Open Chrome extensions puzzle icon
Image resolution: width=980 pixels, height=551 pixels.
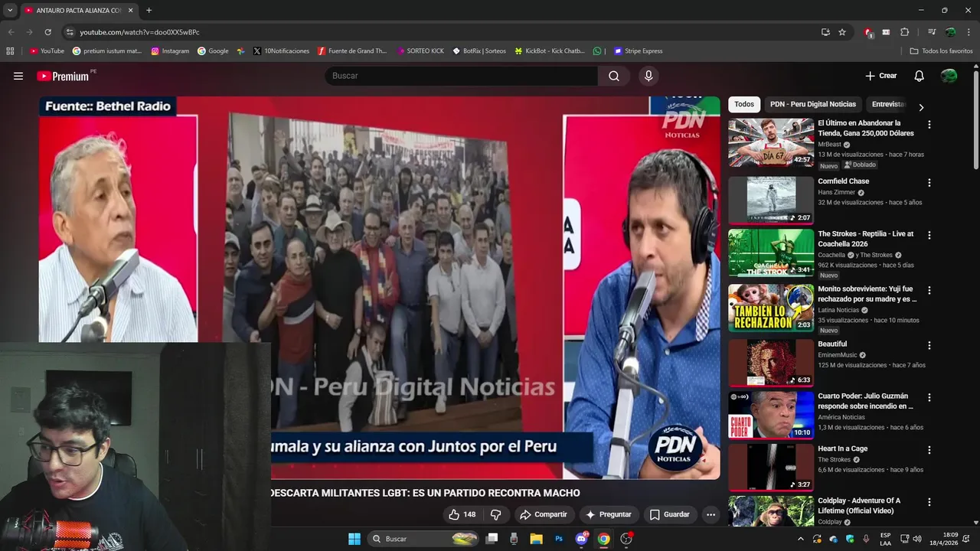tap(904, 32)
